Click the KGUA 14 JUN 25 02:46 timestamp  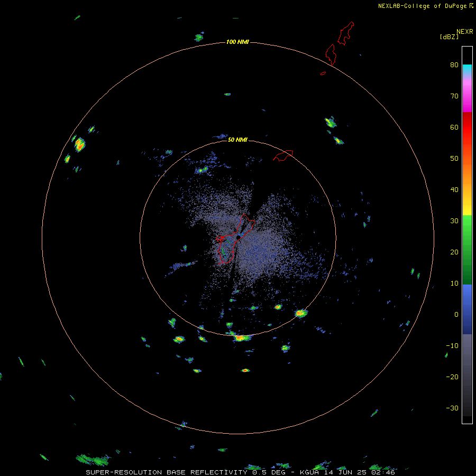(347, 472)
